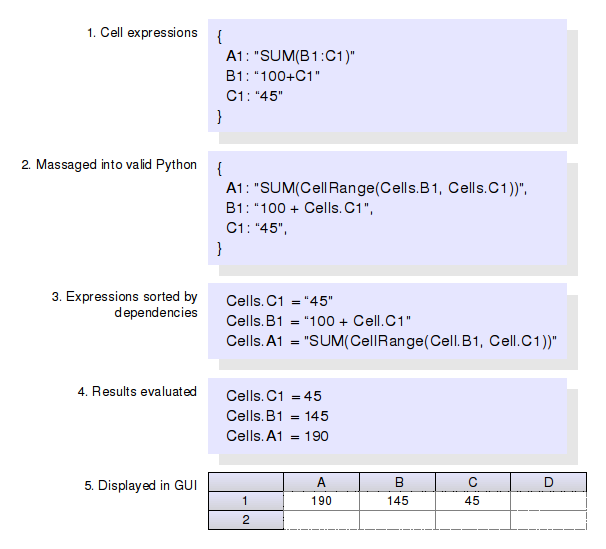Click the 'Displayed in GUI' label
This screenshot has width=606, height=549.
140,486
